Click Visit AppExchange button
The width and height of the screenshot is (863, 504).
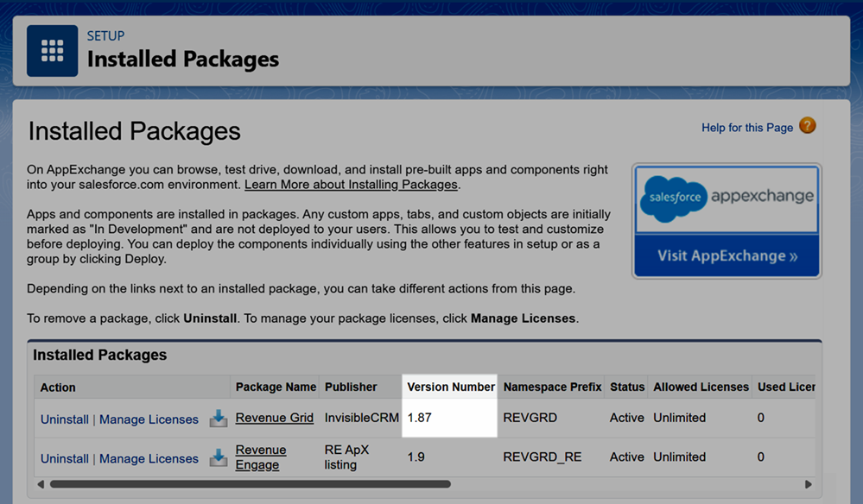point(727,255)
